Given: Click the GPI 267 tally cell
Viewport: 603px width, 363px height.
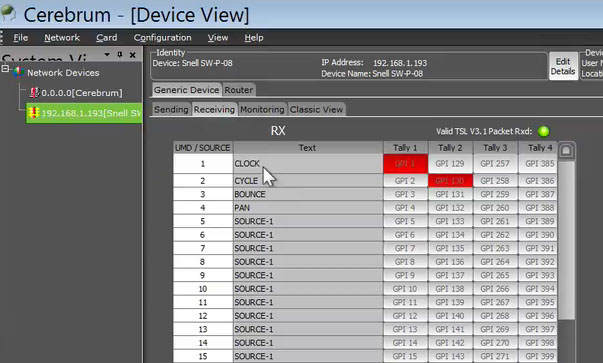Looking at the screenshot, I should [x=495, y=302].
